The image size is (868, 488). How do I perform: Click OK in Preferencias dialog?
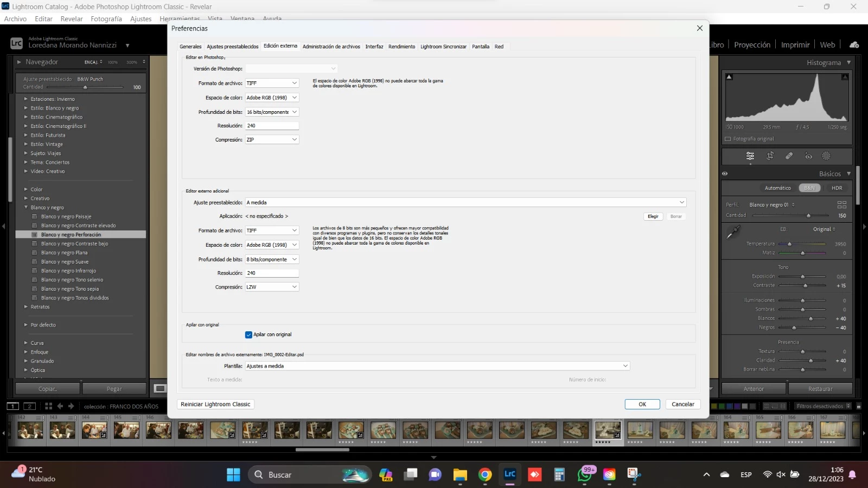coord(642,404)
